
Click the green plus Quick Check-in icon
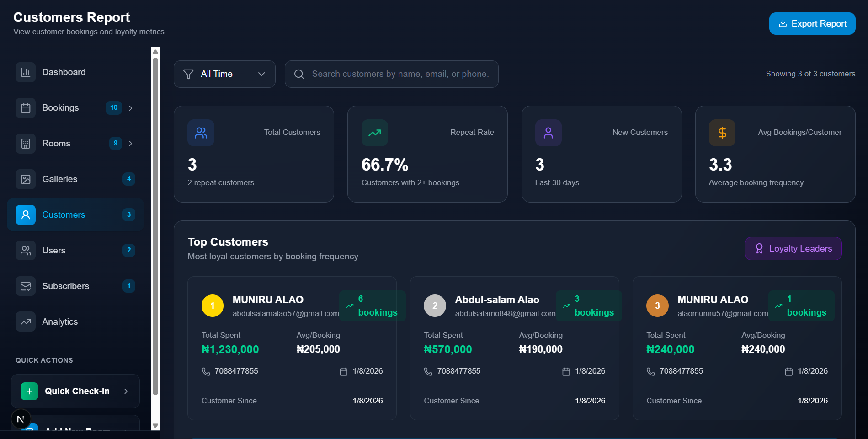click(x=30, y=391)
